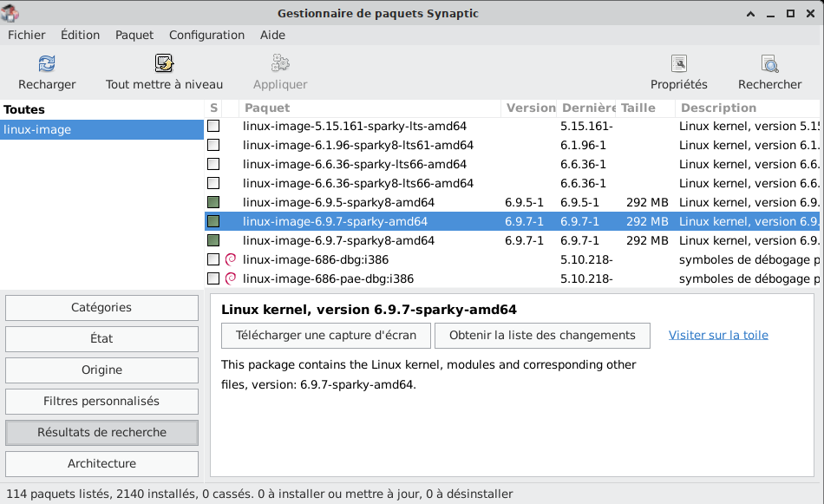
Task: Open the Propriétés toolbar icon
Action: click(x=679, y=63)
